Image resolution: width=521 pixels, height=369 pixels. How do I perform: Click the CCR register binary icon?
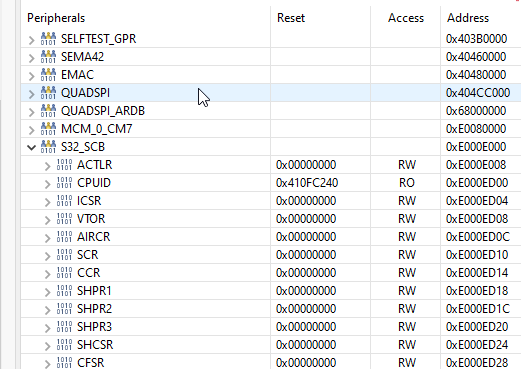click(64, 273)
